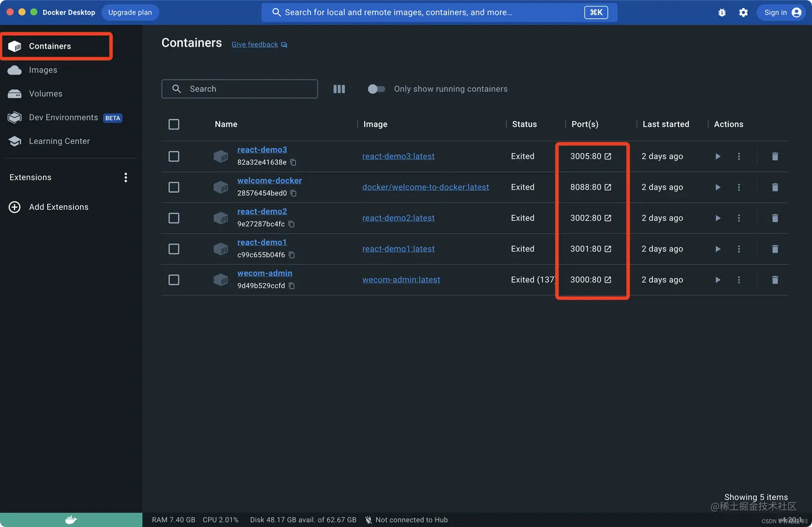Screen dimensions: 812x527
Task: Copy the react-demo1 container ID
Action: pyautogui.click(x=292, y=255)
